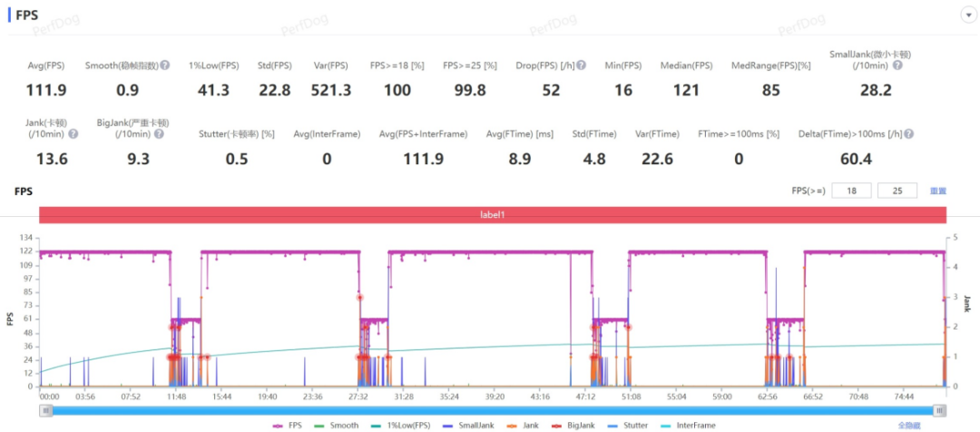980x432 pixels.
Task: Open help icon next to Delta(FTime)>100ms
Action: tap(908, 133)
